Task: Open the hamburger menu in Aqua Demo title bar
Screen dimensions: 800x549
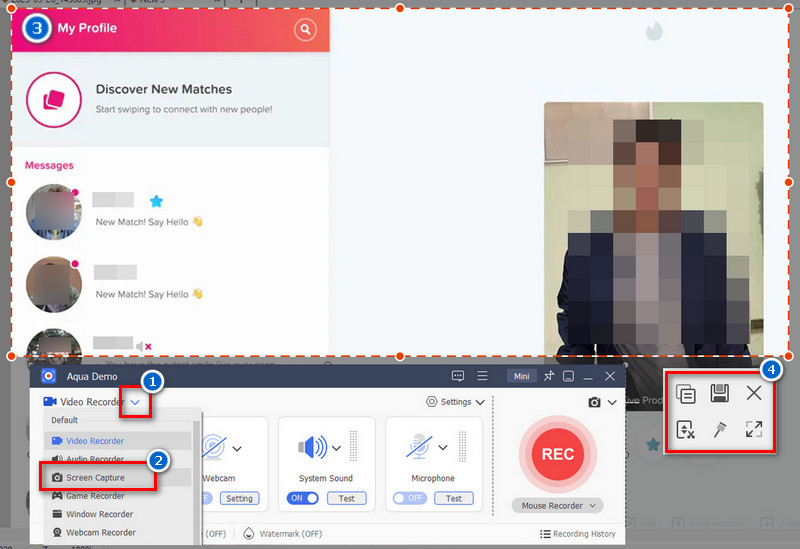Action: pos(482,376)
